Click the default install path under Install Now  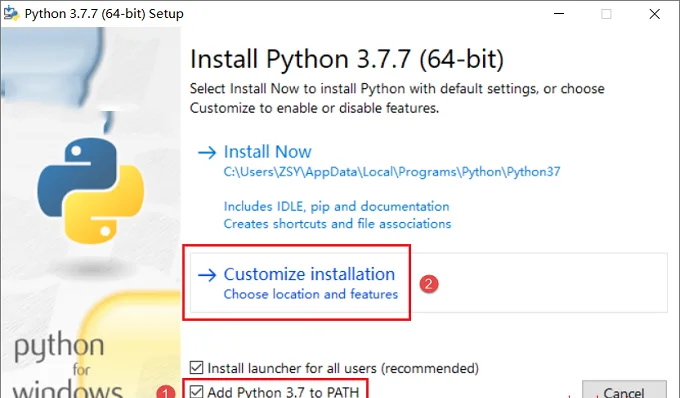(x=392, y=172)
